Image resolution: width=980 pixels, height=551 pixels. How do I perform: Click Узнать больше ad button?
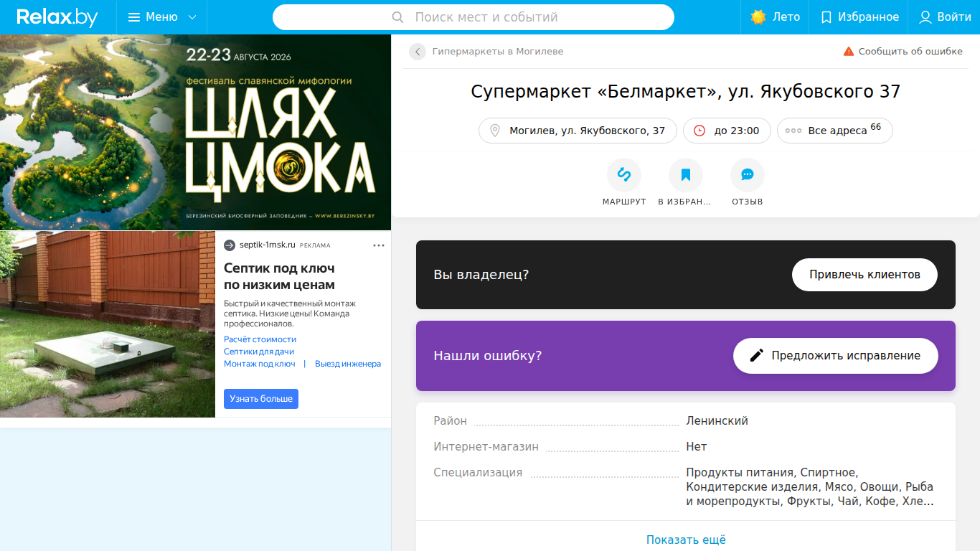pyautogui.click(x=261, y=399)
